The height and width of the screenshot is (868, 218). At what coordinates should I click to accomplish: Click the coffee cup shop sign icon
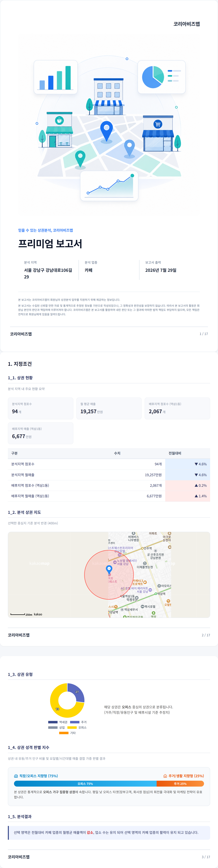coord(59,120)
